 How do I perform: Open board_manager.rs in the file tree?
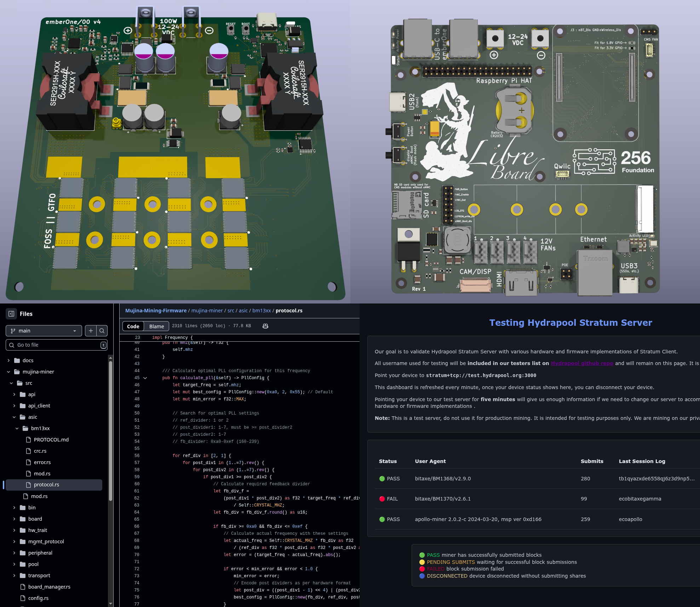pyautogui.click(x=49, y=587)
